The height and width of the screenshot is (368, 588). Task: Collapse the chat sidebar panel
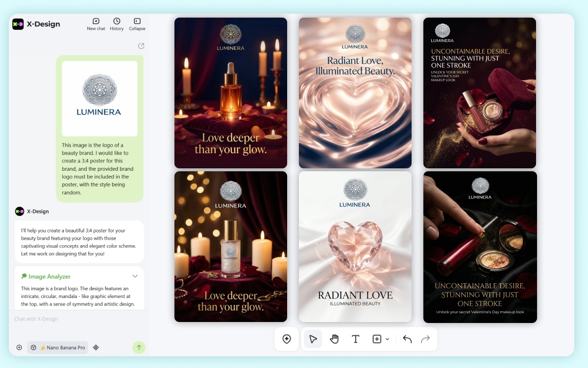pos(137,24)
